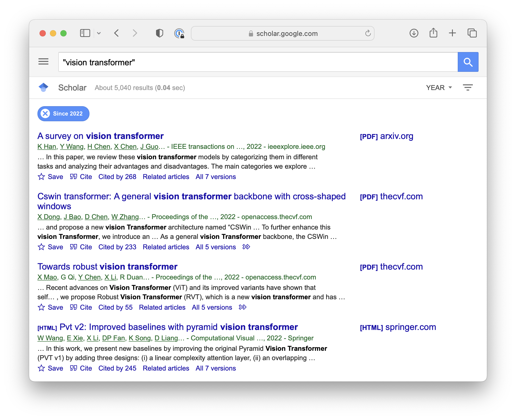Click Cited by 268 for vision transformer survey
This screenshot has width=516, height=420.
point(117,176)
